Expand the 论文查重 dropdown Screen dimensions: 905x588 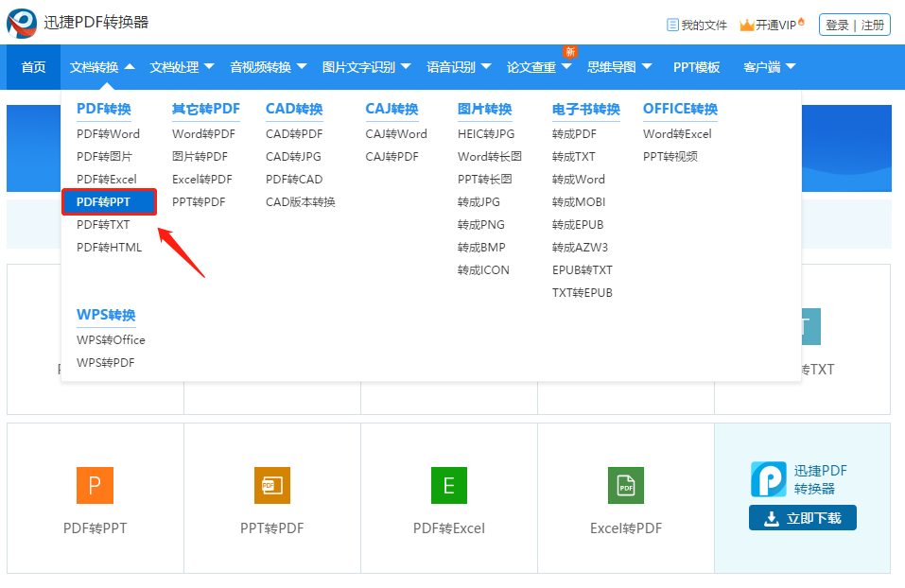pyautogui.click(x=539, y=67)
